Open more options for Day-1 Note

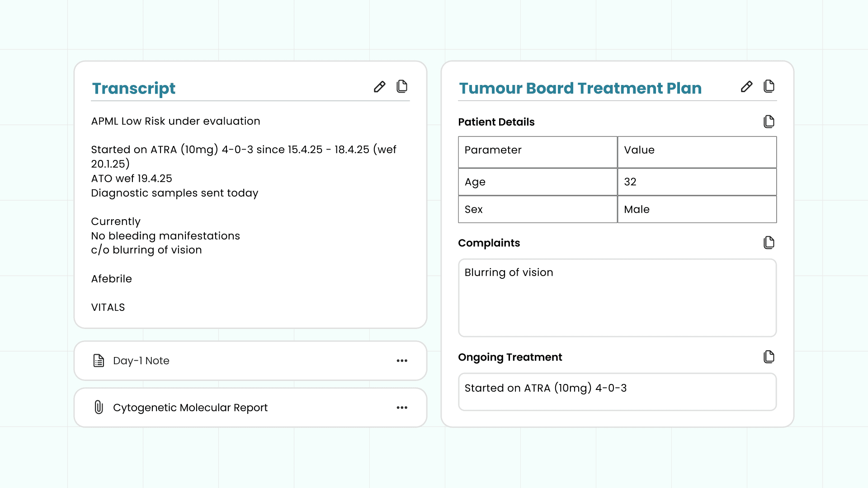click(402, 361)
